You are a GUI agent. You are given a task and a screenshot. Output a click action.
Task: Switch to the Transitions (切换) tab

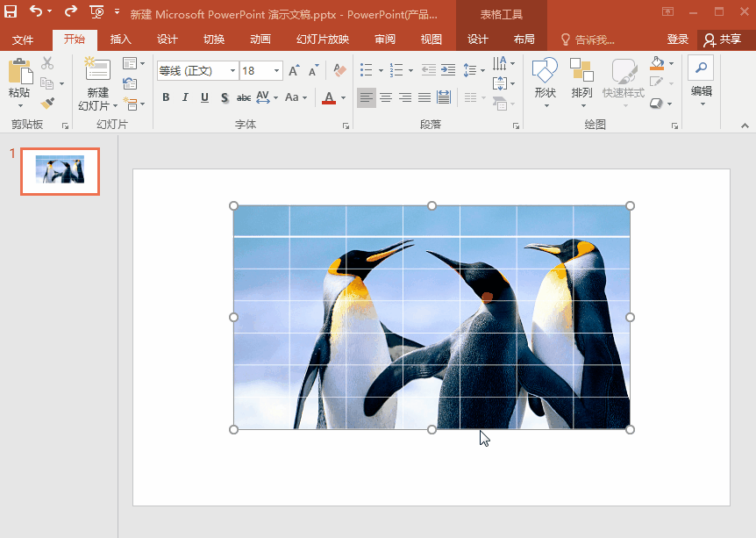[214, 39]
